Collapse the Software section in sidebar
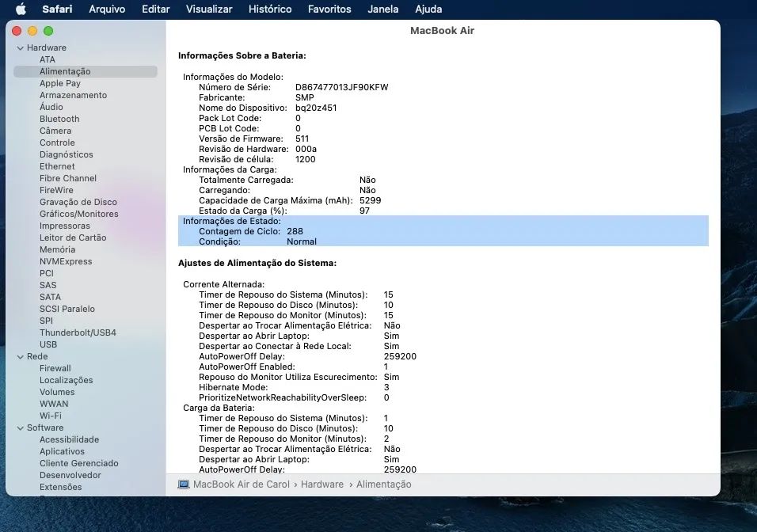 (20, 427)
